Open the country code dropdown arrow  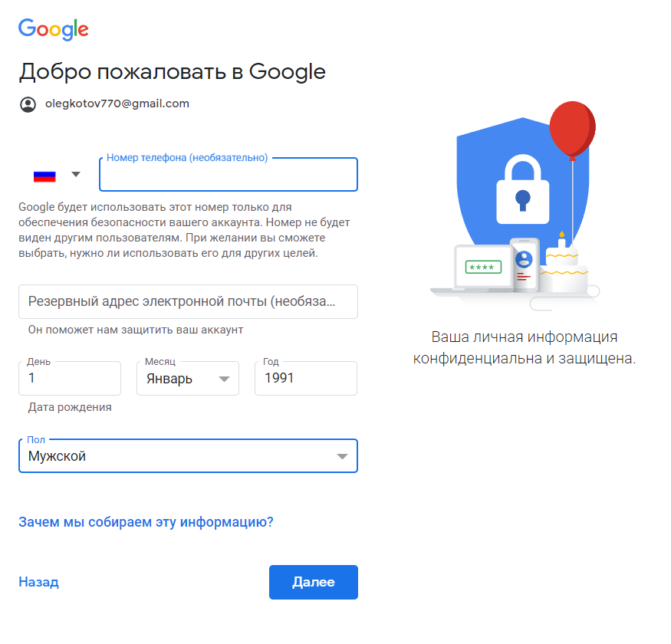[x=75, y=174]
